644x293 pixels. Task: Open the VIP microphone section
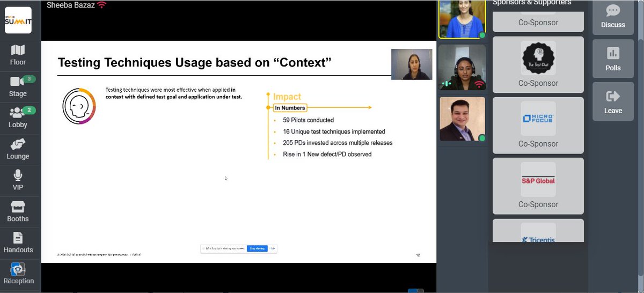[18, 180]
